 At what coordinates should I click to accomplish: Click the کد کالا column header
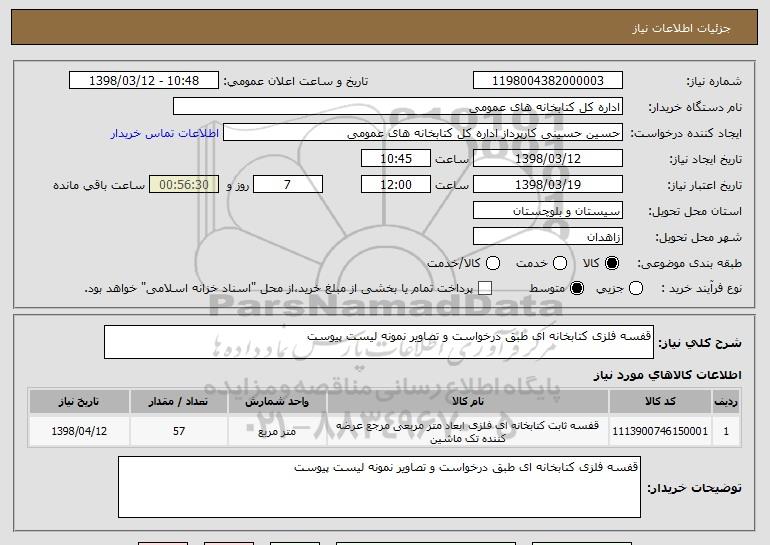coord(660,402)
